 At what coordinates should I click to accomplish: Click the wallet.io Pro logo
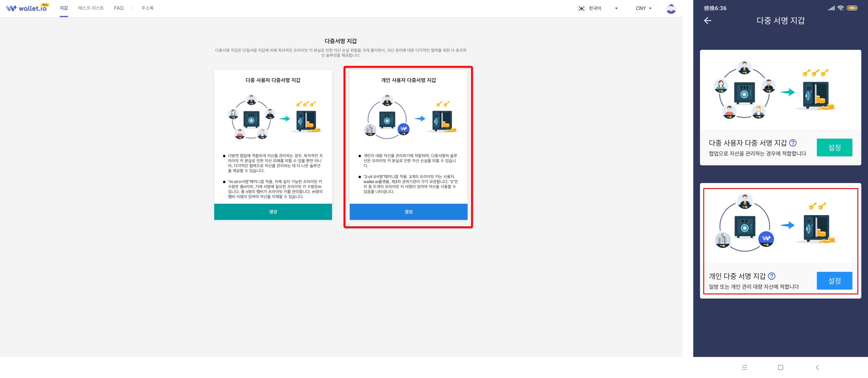(x=27, y=8)
